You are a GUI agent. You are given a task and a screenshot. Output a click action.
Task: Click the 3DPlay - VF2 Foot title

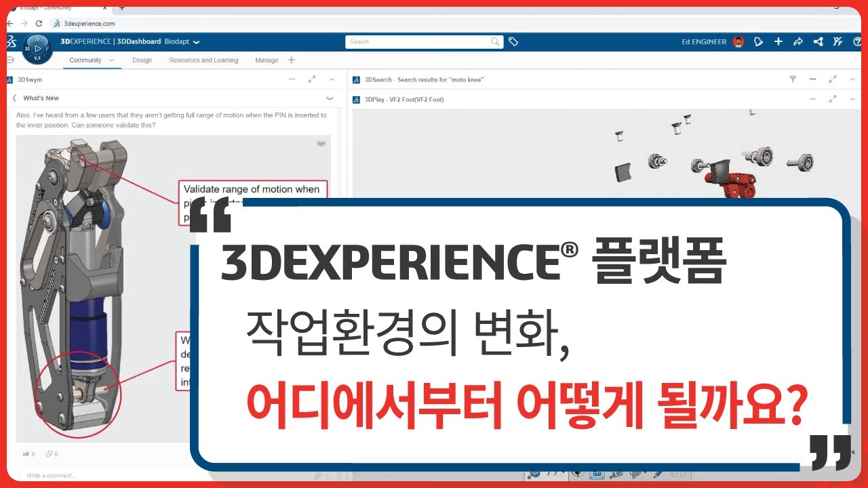point(404,99)
